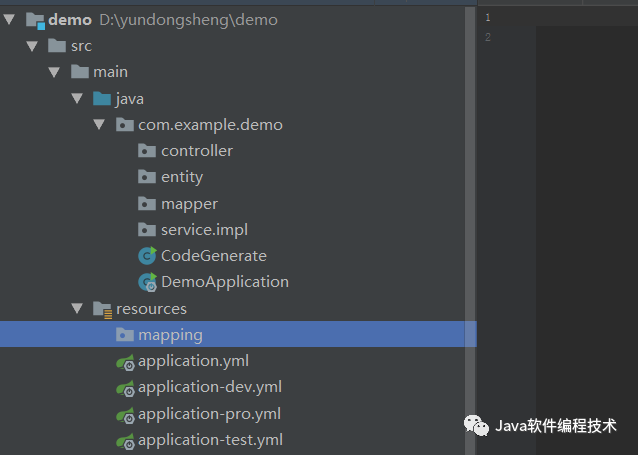
Task: Click the blue java source folder icon
Action: click(x=102, y=98)
